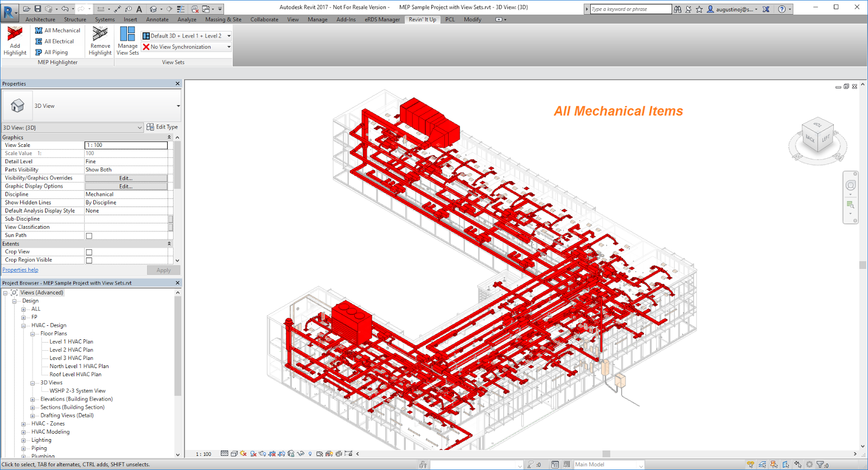The height and width of the screenshot is (470, 868).
Task: Click the filter icon in the status bar
Action: click(x=820, y=465)
